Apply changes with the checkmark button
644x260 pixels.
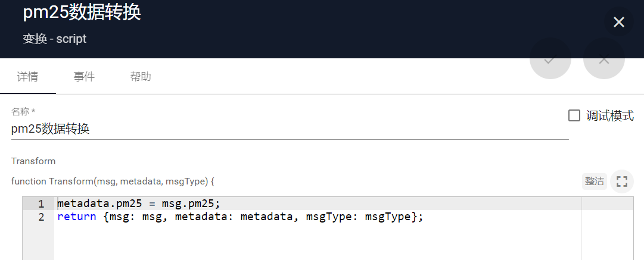[550, 59]
